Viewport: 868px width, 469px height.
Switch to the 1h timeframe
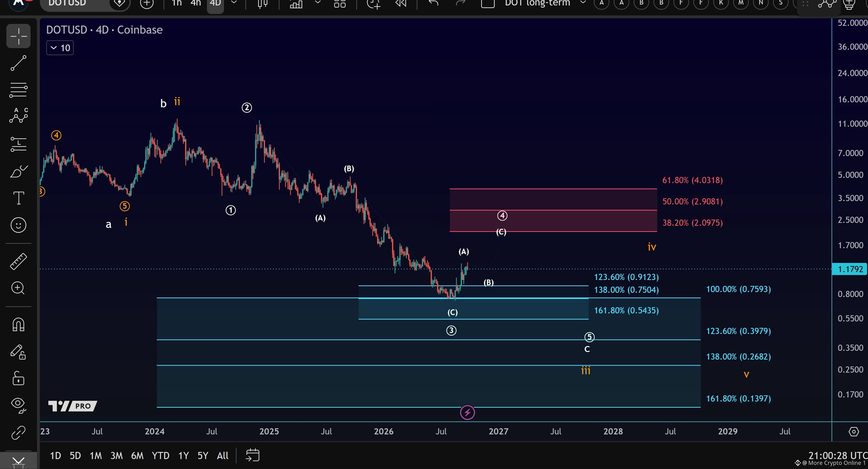click(177, 3)
